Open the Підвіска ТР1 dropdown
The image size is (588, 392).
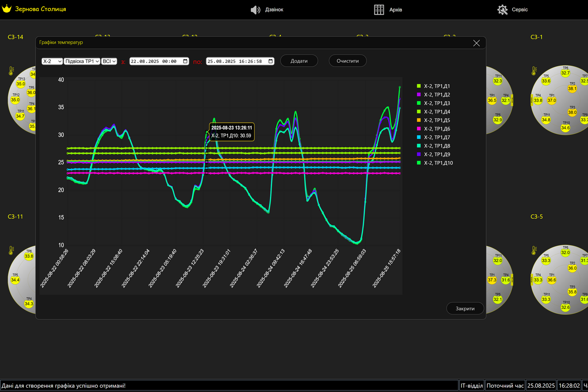[82, 61]
